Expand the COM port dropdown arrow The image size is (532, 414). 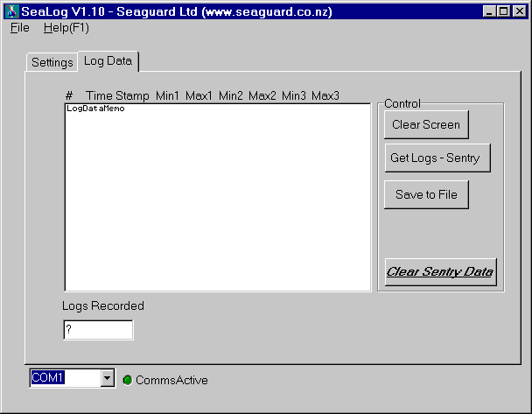[108, 378]
